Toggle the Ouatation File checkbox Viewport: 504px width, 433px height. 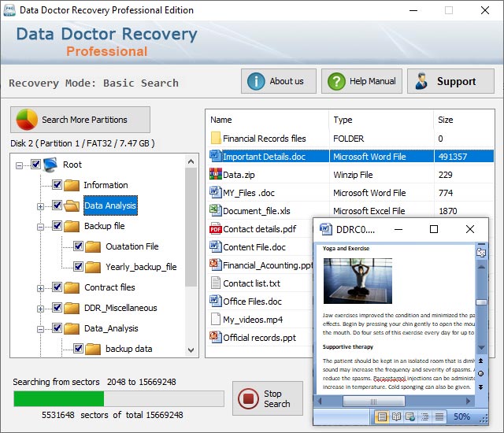[78, 246]
